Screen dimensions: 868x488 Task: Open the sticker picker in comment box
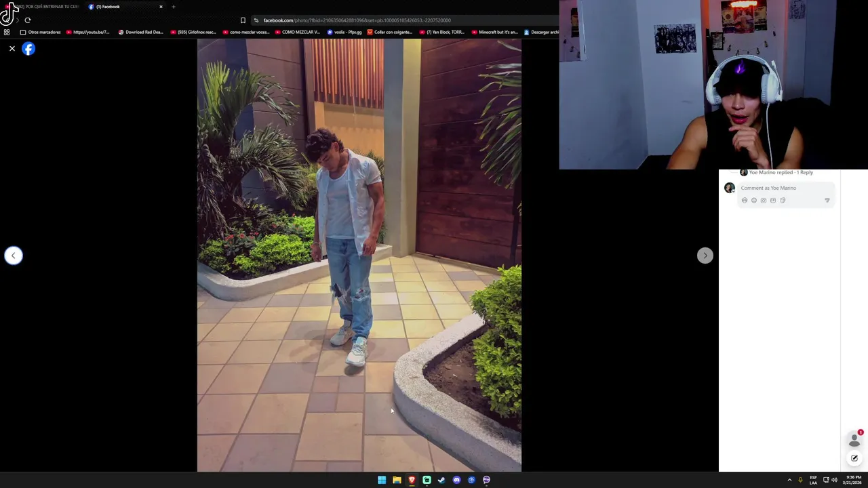[x=783, y=200]
